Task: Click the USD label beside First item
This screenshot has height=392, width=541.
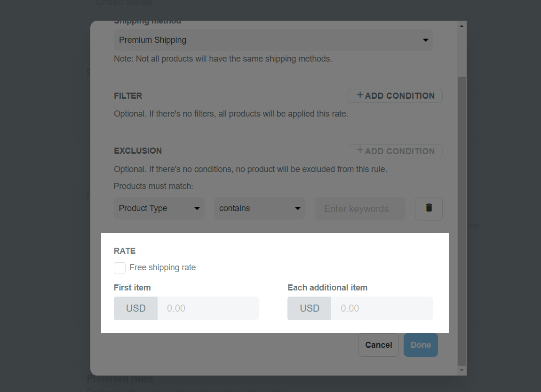Action: [135, 308]
